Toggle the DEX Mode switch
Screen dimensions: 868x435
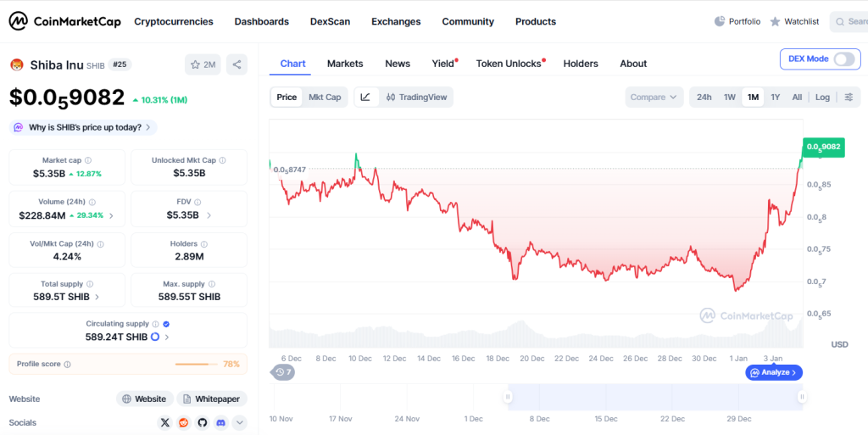click(844, 59)
